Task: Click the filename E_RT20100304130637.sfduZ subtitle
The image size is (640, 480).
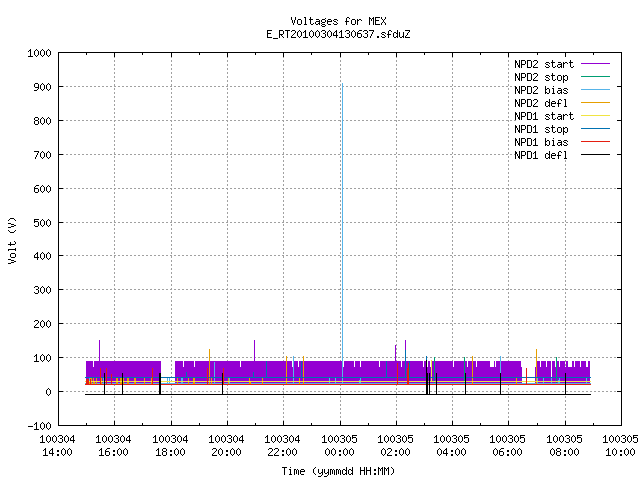Action: click(x=338, y=34)
